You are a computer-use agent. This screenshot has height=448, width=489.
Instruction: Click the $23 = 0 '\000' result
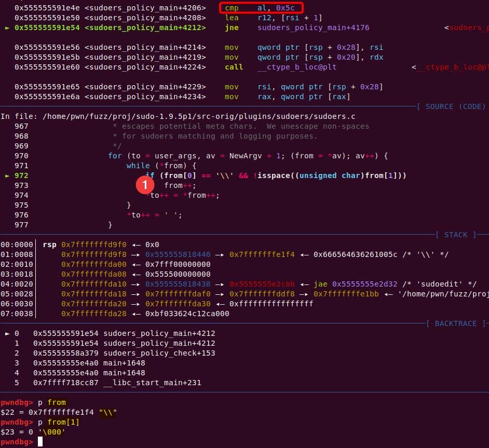(33, 432)
